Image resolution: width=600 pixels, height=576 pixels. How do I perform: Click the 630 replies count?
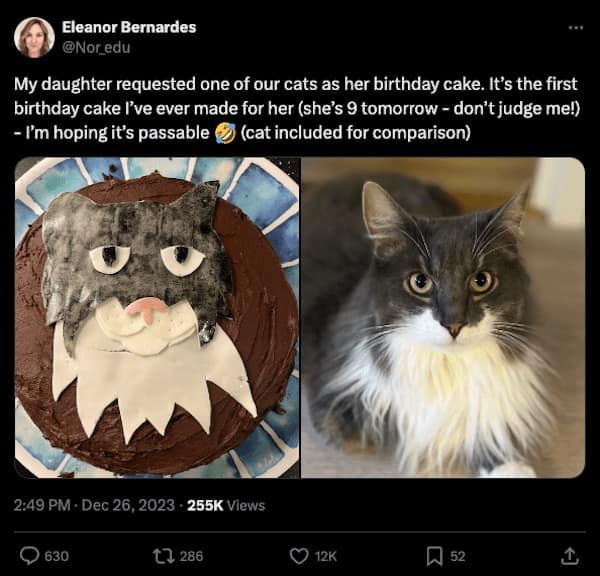tap(57, 555)
